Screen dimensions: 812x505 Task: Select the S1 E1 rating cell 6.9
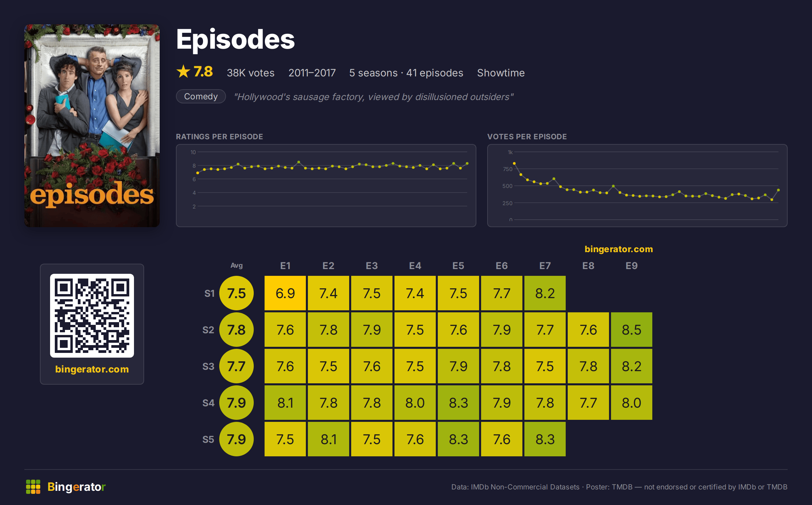(285, 293)
